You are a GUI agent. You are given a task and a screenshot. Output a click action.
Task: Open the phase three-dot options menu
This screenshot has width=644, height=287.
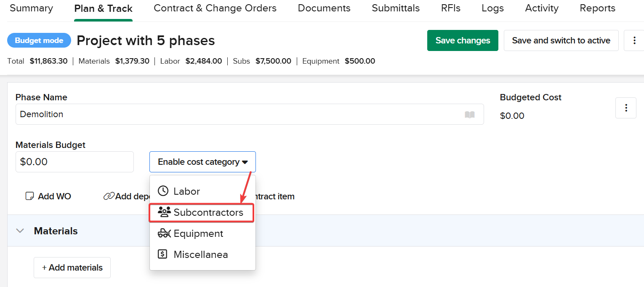click(626, 108)
